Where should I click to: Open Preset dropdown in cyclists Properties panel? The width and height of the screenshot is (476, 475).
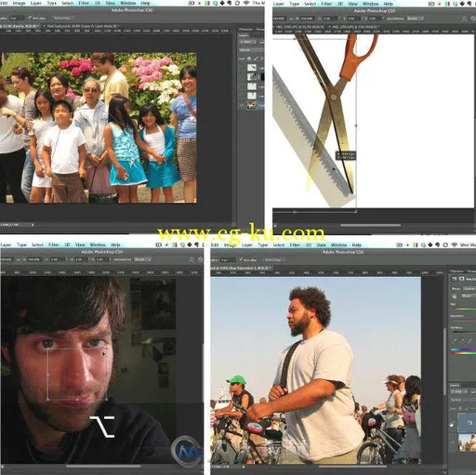pyautogui.click(x=469, y=288)
